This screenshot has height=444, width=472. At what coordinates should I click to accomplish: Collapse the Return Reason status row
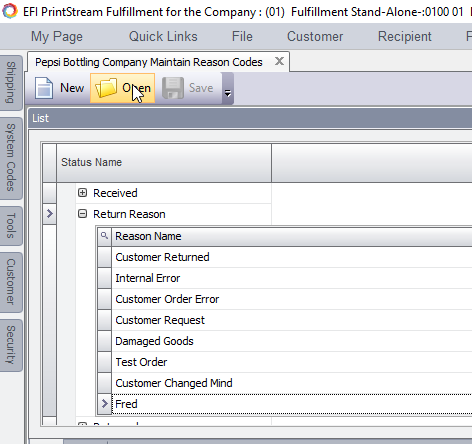82,214
